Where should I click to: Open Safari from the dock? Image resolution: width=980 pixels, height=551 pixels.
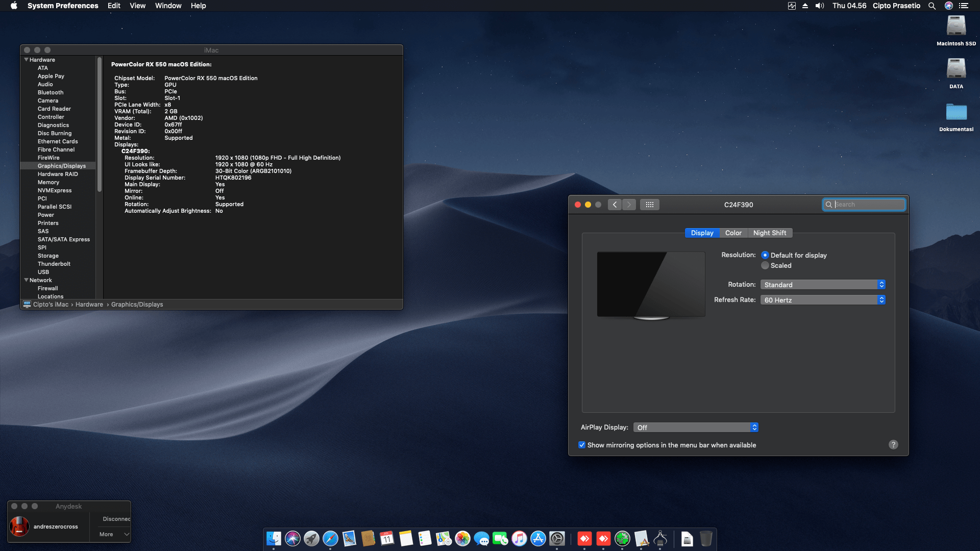(330, 539)
